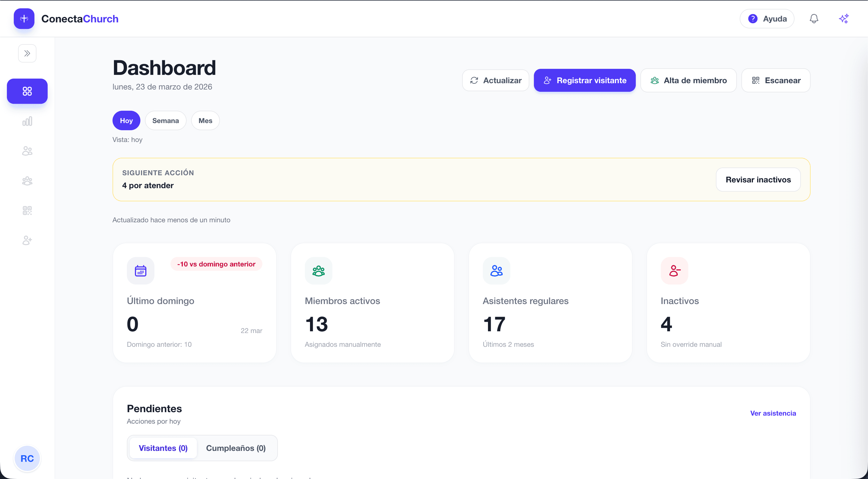Open the Dashboard grid icon in sidebar

point(27,91)
